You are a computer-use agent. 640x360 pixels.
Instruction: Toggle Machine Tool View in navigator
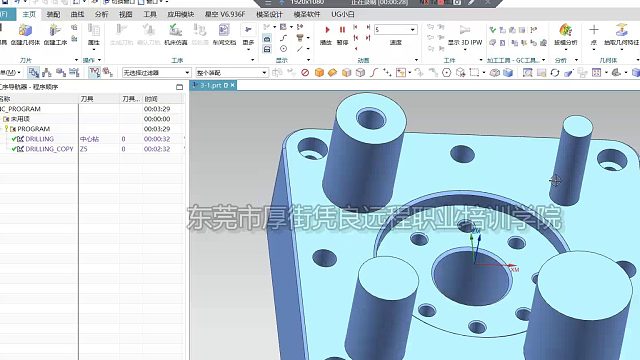point(47,73)
